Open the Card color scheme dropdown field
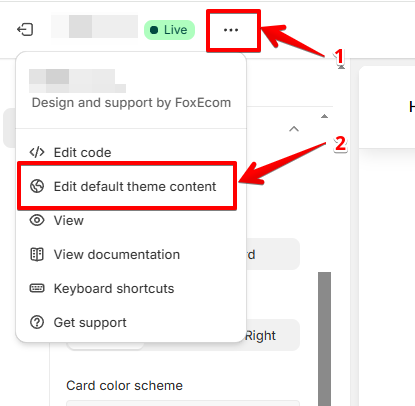Viewport: 415px width, 406px height. coord(183,403)
